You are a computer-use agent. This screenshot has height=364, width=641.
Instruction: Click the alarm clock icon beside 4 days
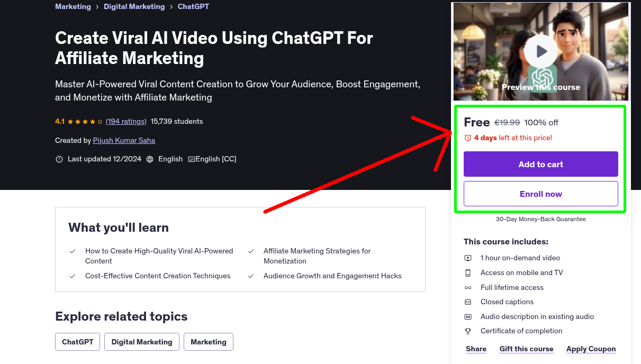tap(468, 138)
